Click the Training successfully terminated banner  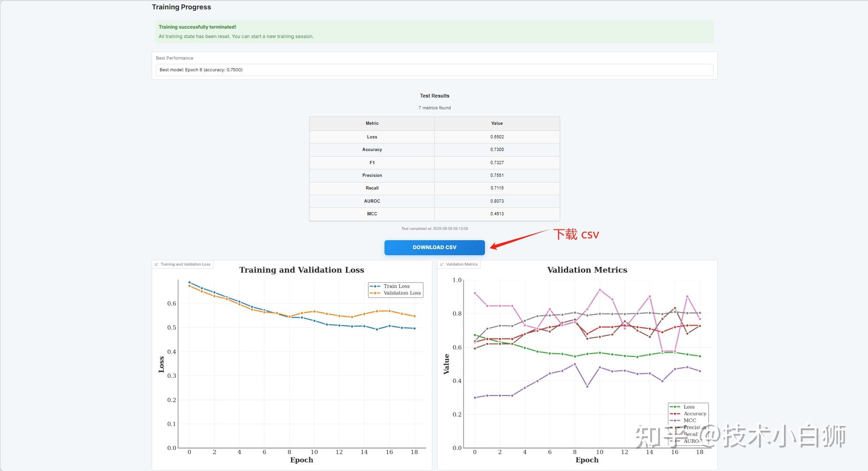[x=434, y=31]
